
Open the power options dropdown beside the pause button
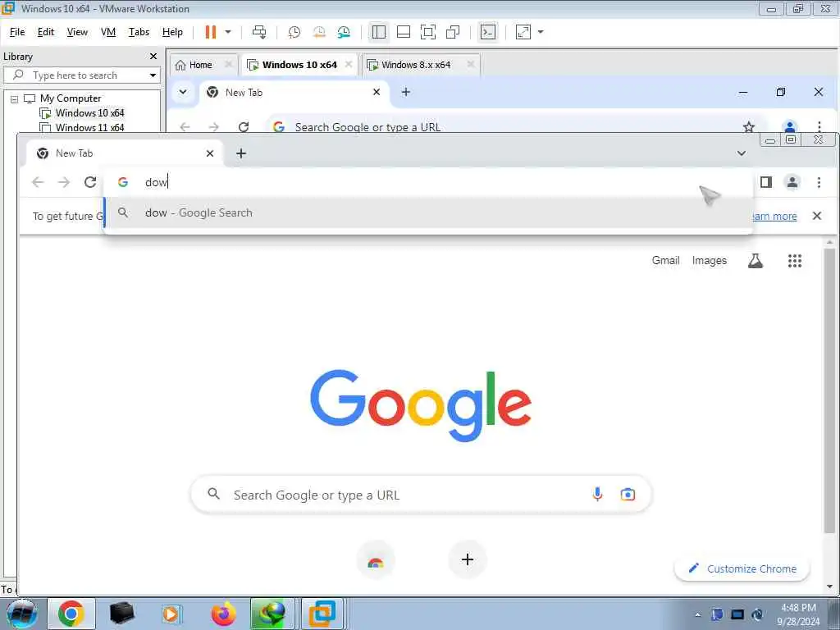click(228, 32)
